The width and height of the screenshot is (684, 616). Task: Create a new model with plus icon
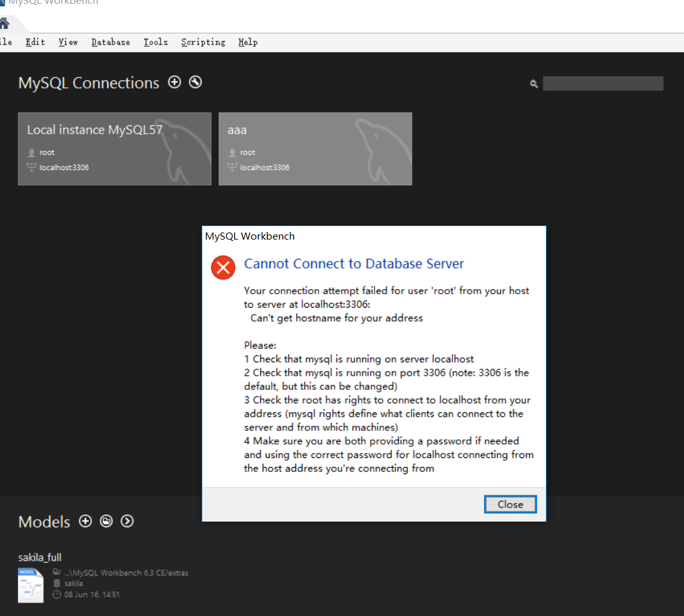click(85, 521)
